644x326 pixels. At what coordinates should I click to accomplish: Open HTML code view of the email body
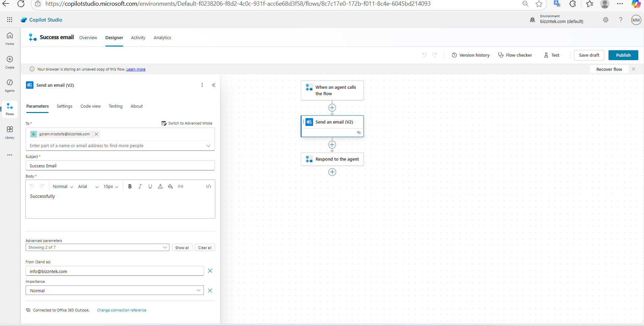pyautogui.click(x=208, y=186)
